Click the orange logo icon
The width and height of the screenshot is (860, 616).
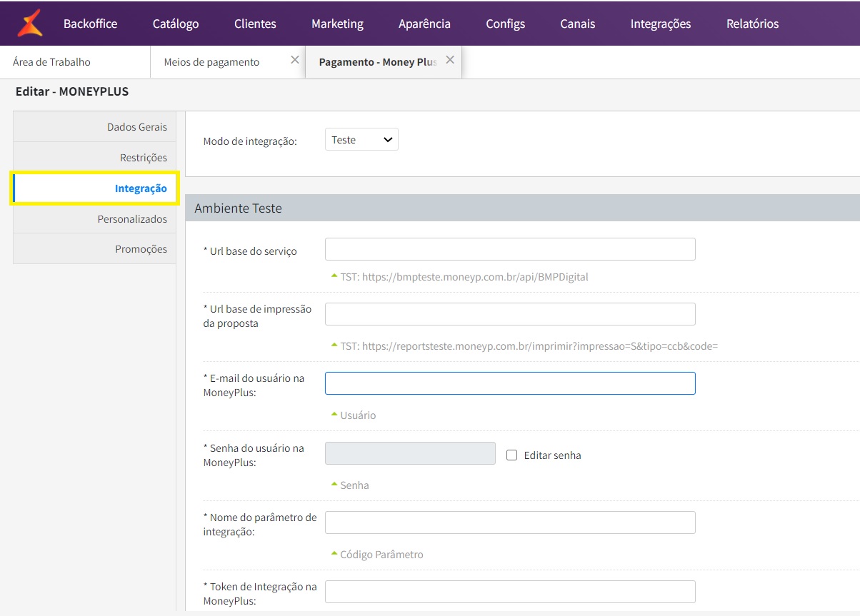29,23
